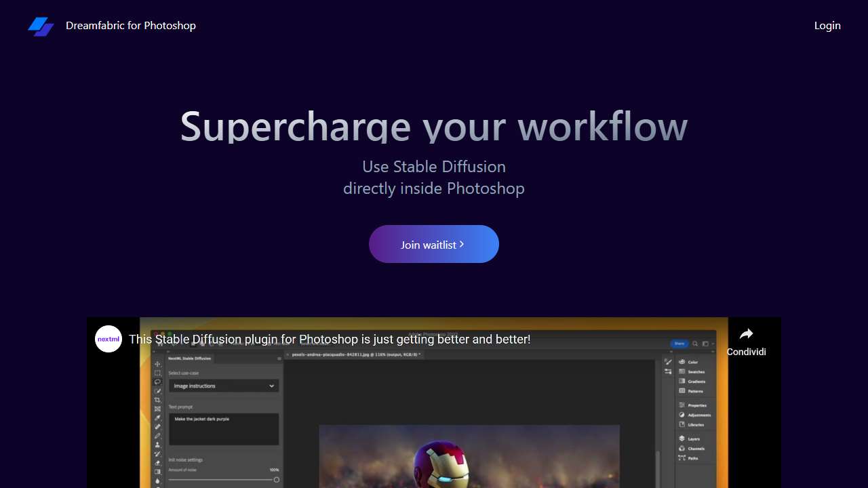
Task: Click the Join waitlist button
Action: [434, 244]
